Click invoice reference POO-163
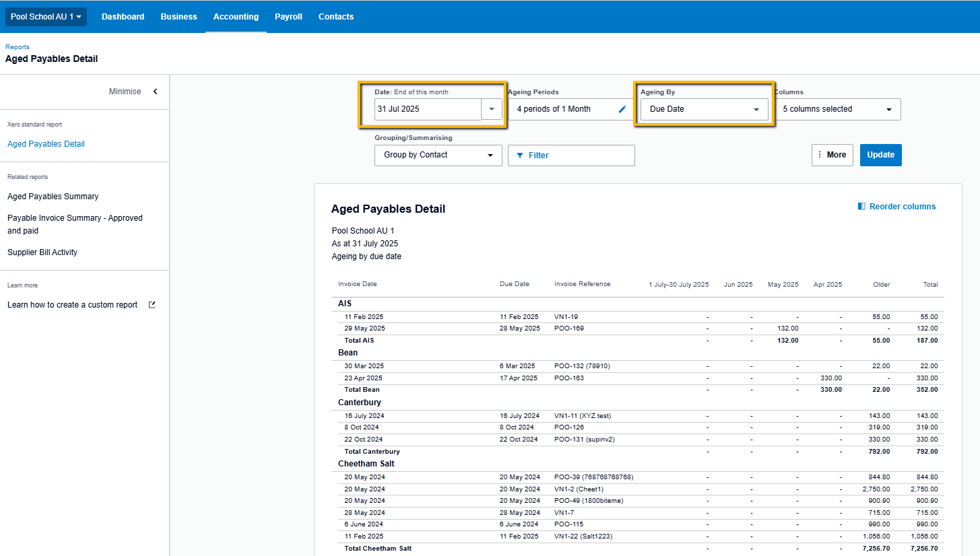This screenshot has width=980, height=556. coord(569,378)
